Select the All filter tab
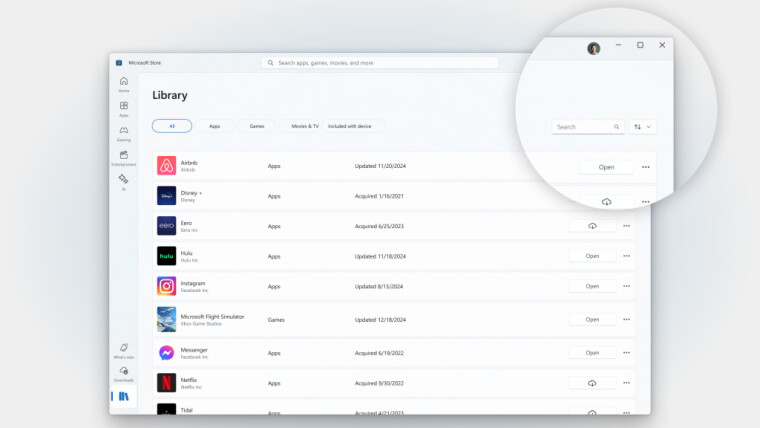The image size is (760, 428). click(172, 126)
